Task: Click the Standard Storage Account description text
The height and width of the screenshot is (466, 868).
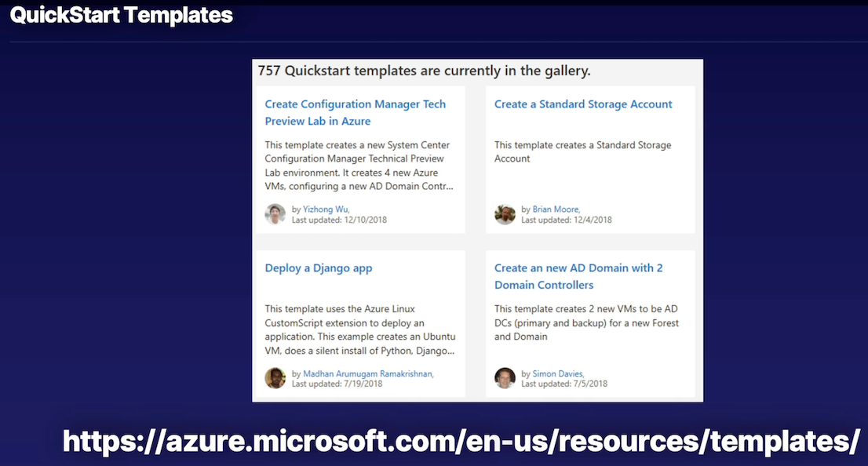Action: [x=582, y=151]
